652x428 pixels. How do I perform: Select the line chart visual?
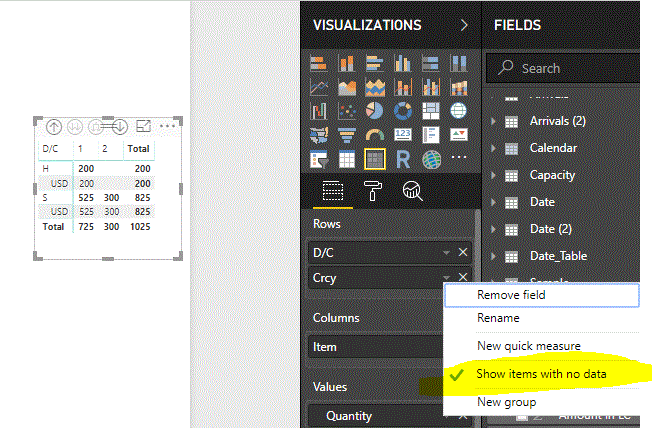(319, 87)
